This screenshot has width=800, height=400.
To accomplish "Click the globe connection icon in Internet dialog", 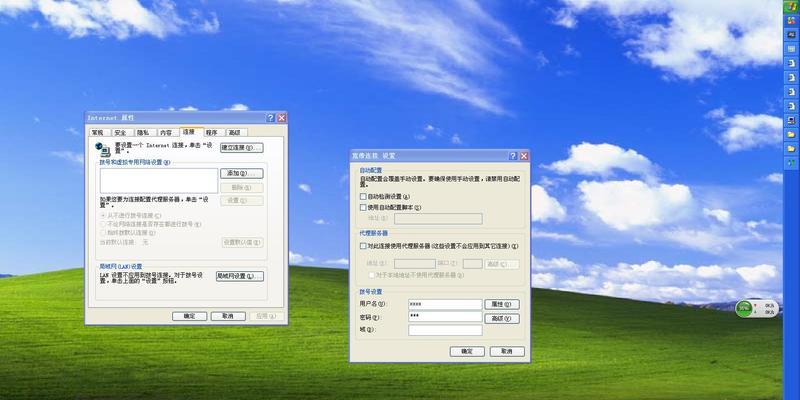I will coord(103,149).
